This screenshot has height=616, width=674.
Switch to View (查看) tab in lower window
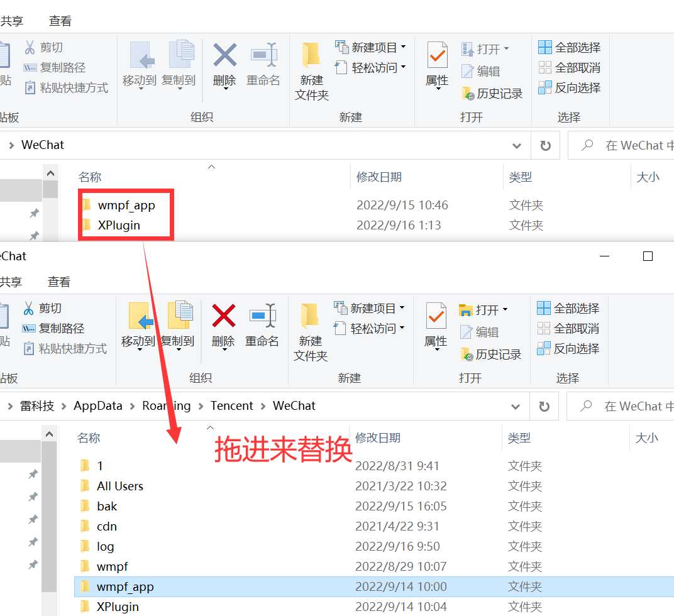pos(59,282)
